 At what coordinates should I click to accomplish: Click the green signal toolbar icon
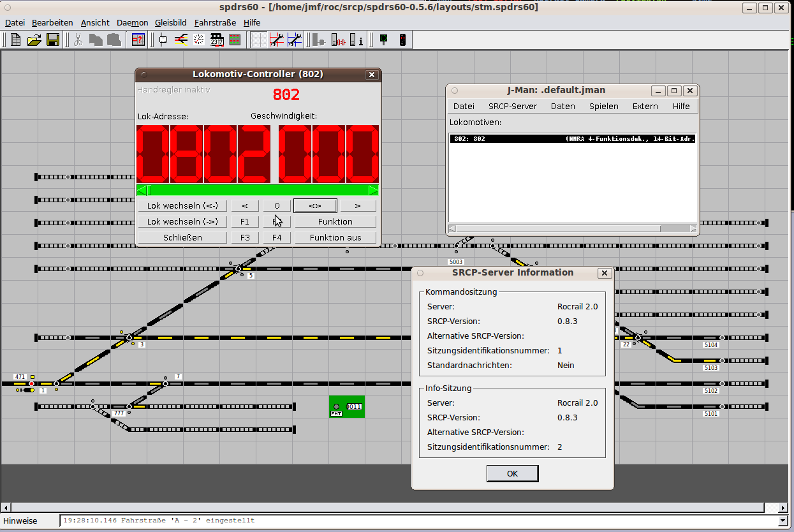tap(383, 40)
